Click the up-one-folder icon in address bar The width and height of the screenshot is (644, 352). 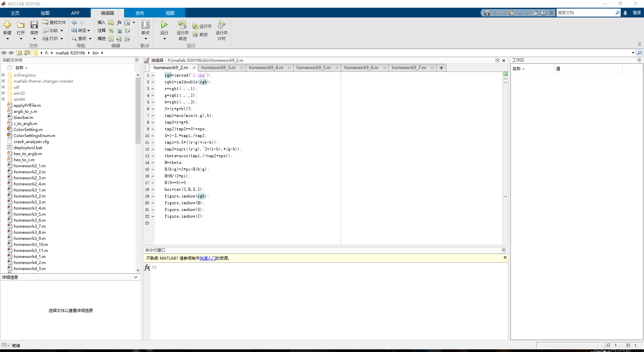click(19, 53)
